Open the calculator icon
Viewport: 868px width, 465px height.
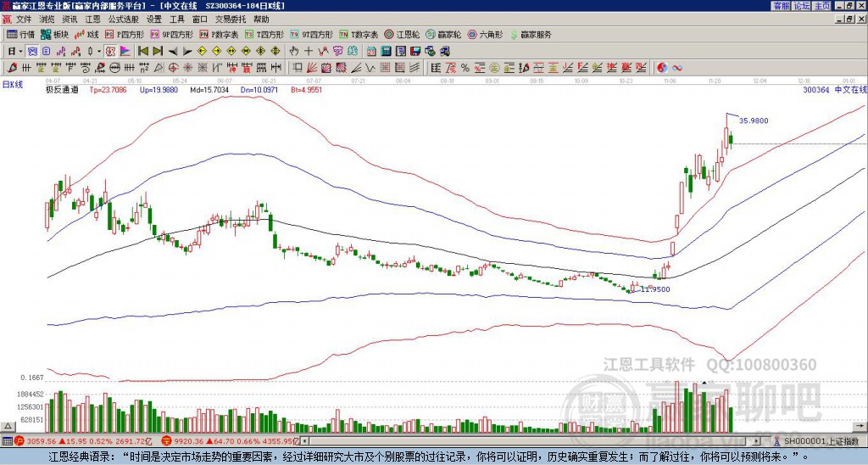(x=386, y=52)
